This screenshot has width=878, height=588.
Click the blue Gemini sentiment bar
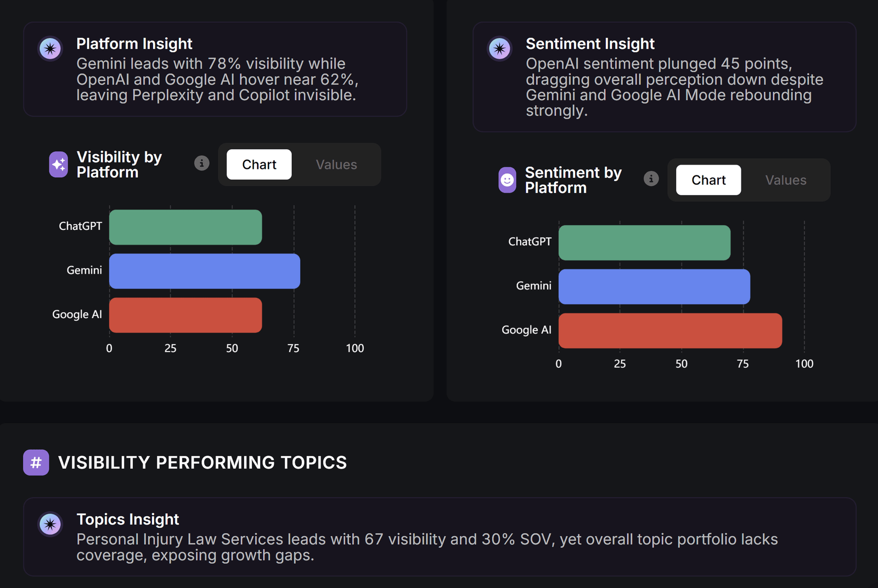[654, 287]
